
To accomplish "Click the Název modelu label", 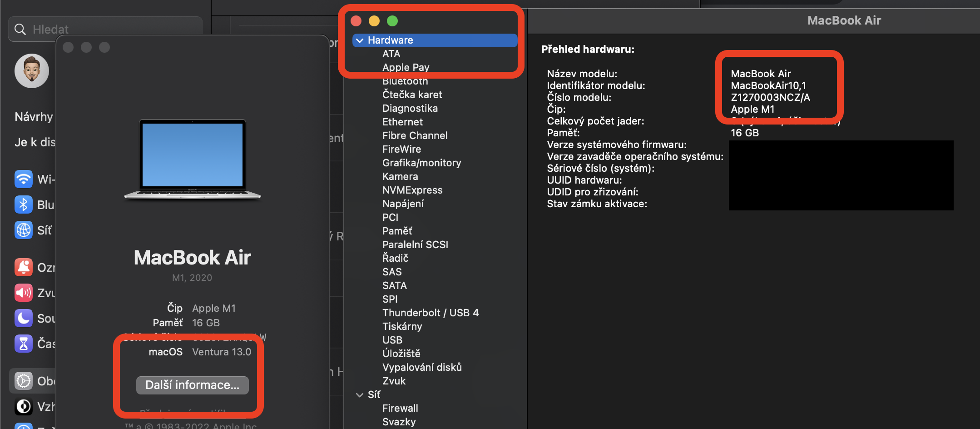I will click(x=582, y=74).
